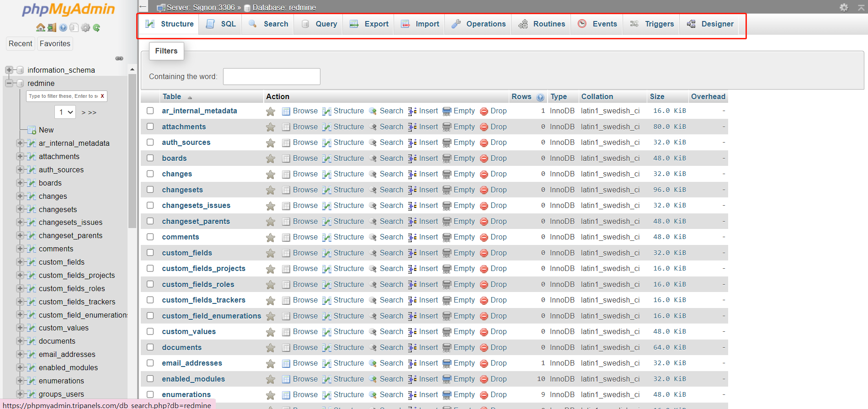This screenshot has height=409, width=868.
Task: Star the ar_internal_metadata table as favorite
Action: [271, 111]
